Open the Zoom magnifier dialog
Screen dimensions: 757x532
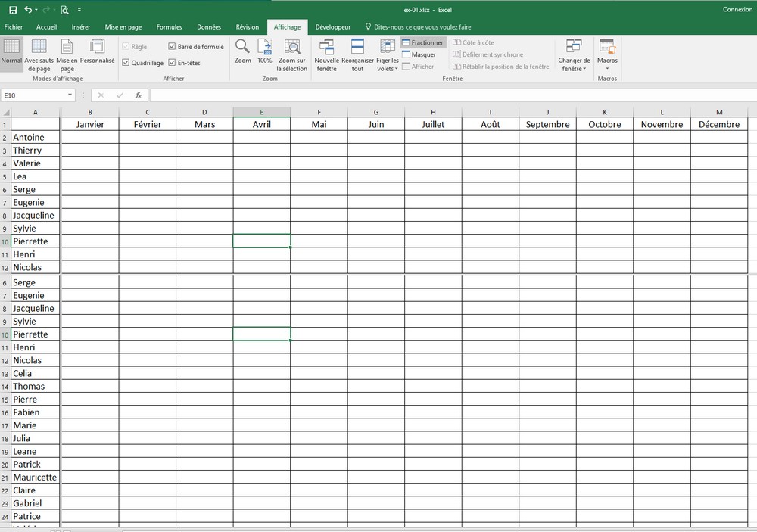242,51
